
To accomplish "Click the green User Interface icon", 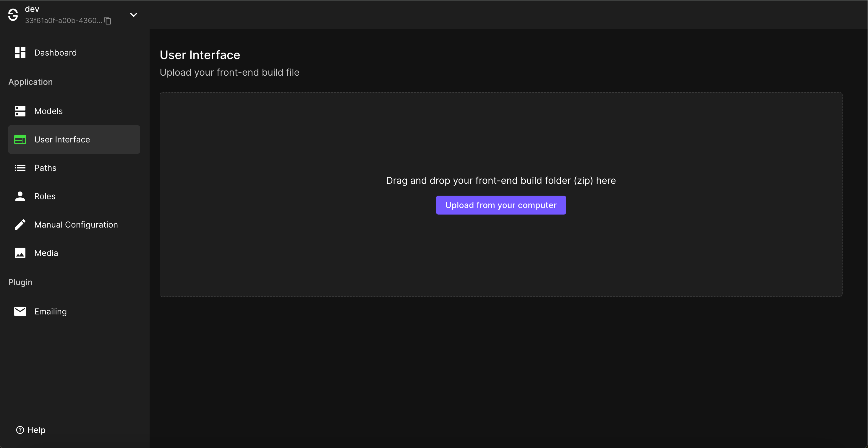I will coord(20,139).
